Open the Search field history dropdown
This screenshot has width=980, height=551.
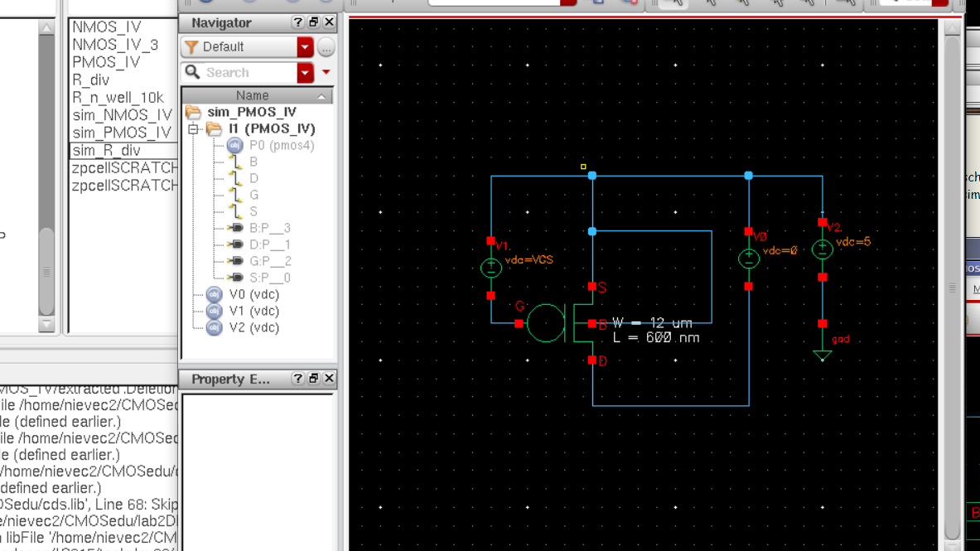point(305,73)
